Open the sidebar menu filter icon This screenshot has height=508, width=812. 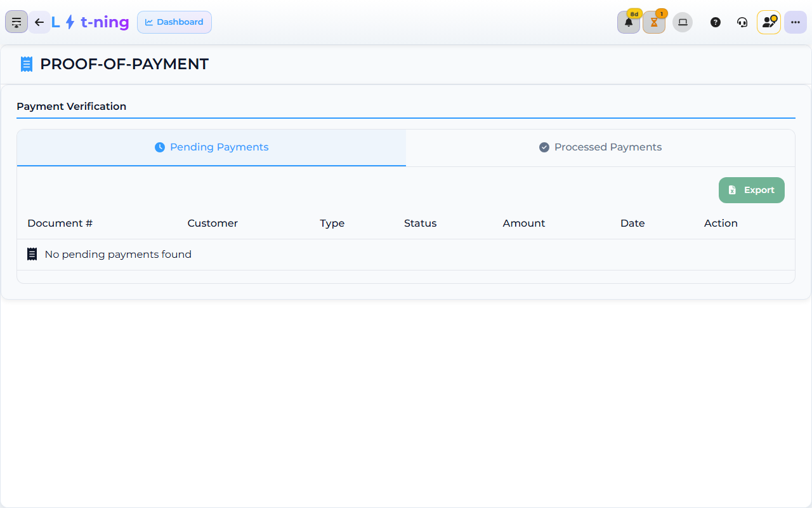pyautogui.click(x=16, y=22)
